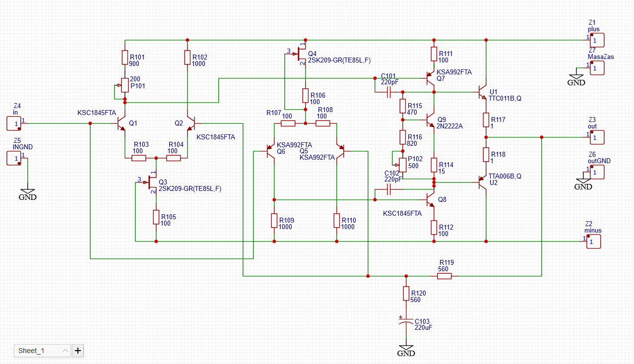Select the Z3 out connector symbol

click(x=597, y=137)
